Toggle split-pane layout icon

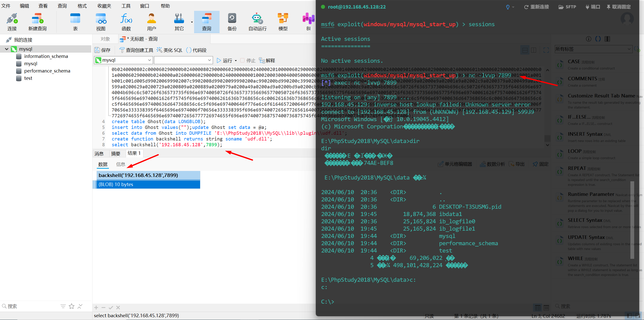(534, 50)
